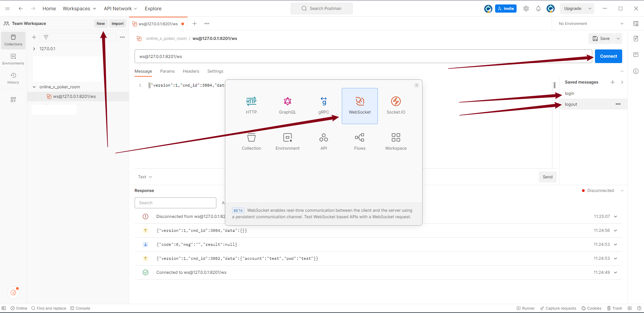
Task: Choose Socket.IO request type
Action: tap(396, 106)
